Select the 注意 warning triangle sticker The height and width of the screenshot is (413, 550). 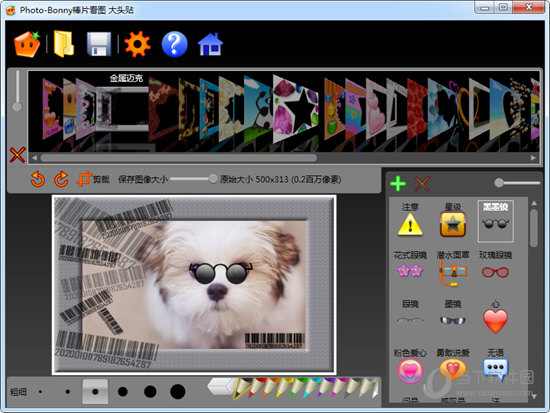(x=410, y=220)
